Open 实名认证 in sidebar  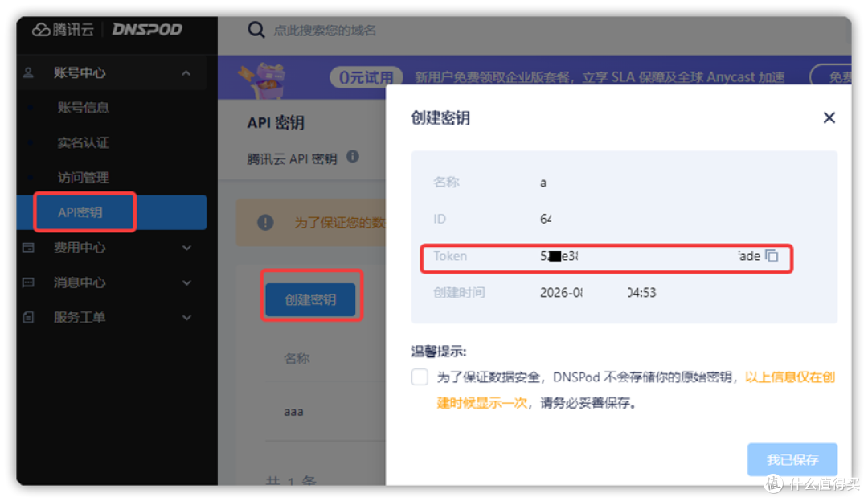pyautogui.click(x=83, y=143)
